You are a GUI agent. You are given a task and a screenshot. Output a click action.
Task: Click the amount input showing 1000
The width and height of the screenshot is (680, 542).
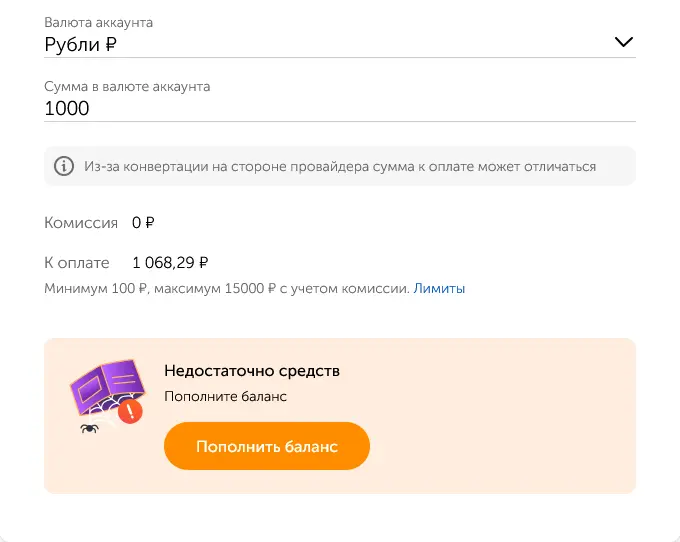pos(300,108)
